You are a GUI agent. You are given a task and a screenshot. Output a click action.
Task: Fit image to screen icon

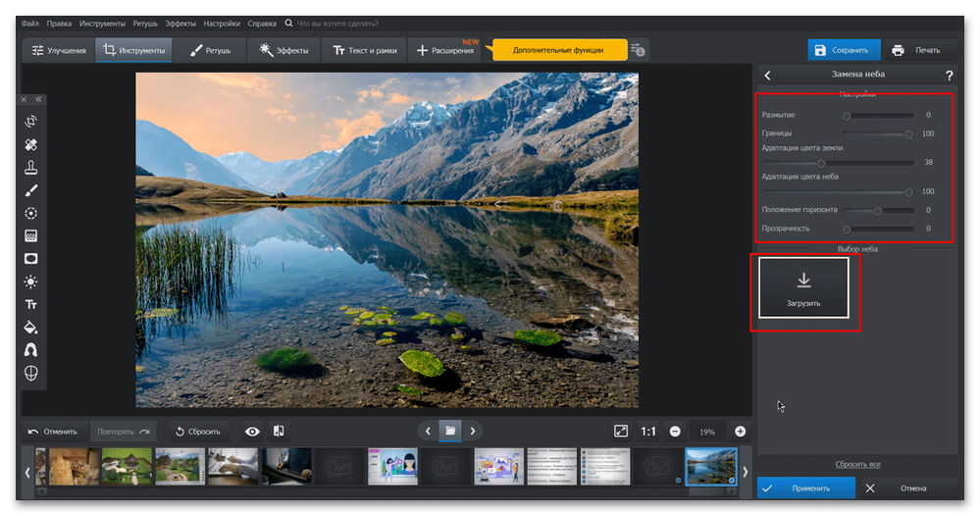pos(621,431)
